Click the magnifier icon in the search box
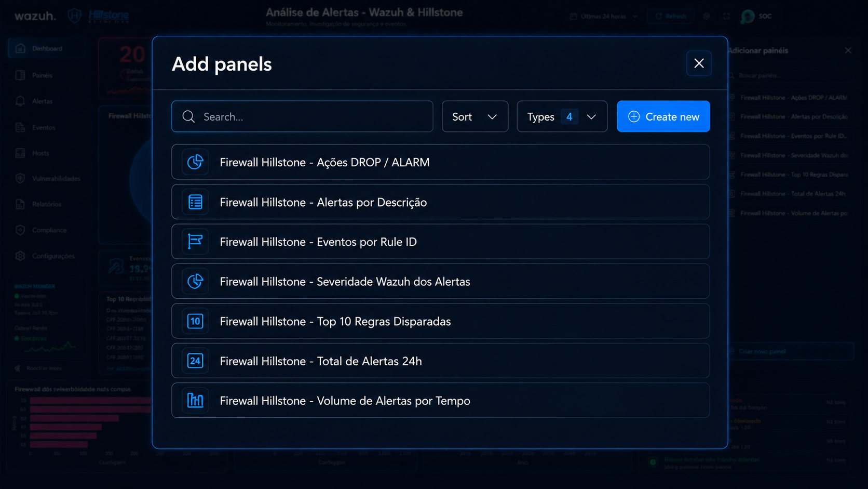 coord(189,117)
